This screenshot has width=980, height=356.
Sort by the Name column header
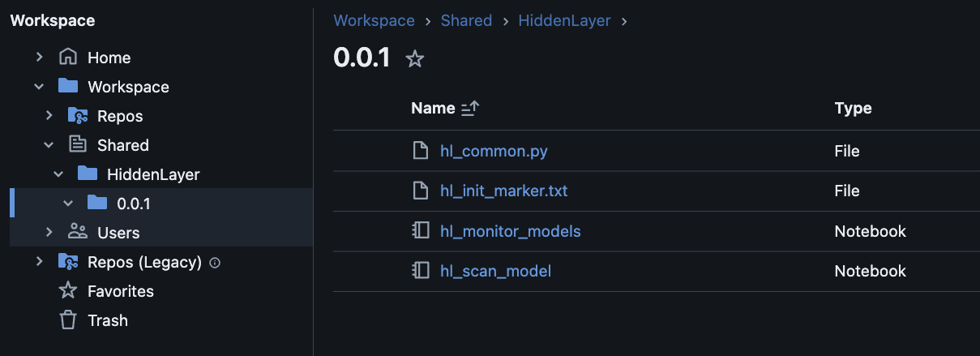(433, 108)
